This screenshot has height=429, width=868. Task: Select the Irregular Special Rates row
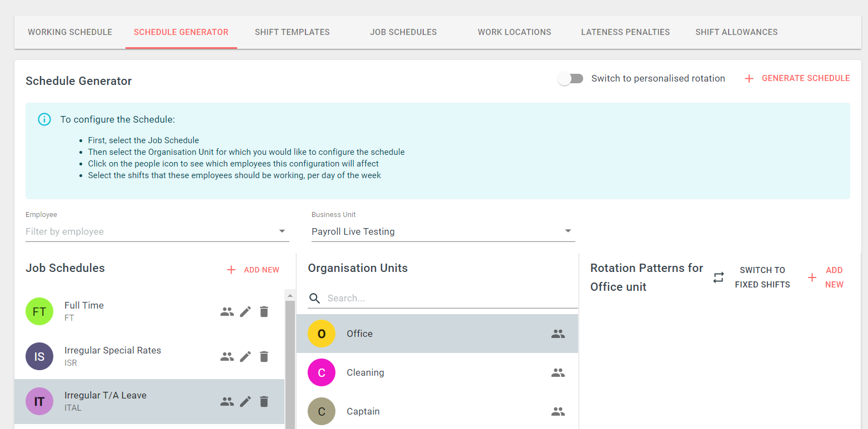149,357
